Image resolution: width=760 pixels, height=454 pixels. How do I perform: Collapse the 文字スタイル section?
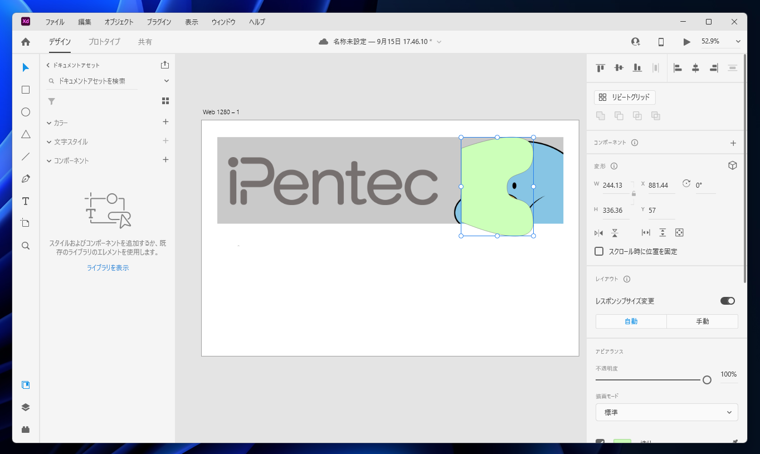coord(49,142)
